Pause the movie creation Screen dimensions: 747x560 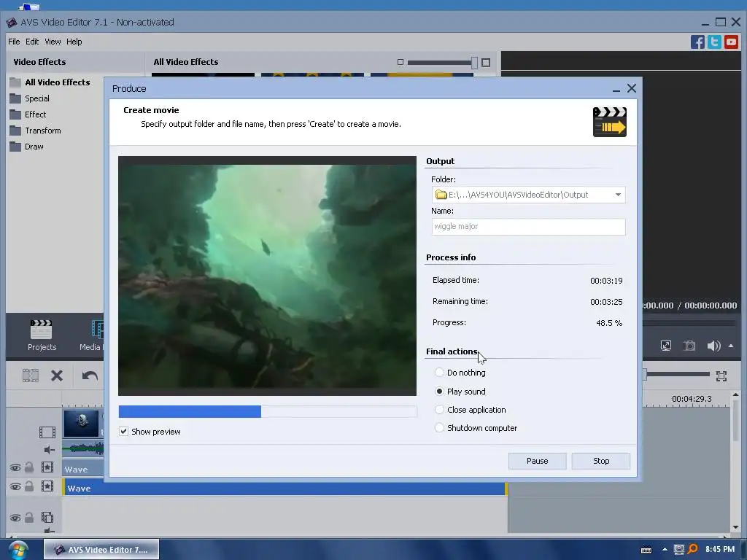pos(537,461)
